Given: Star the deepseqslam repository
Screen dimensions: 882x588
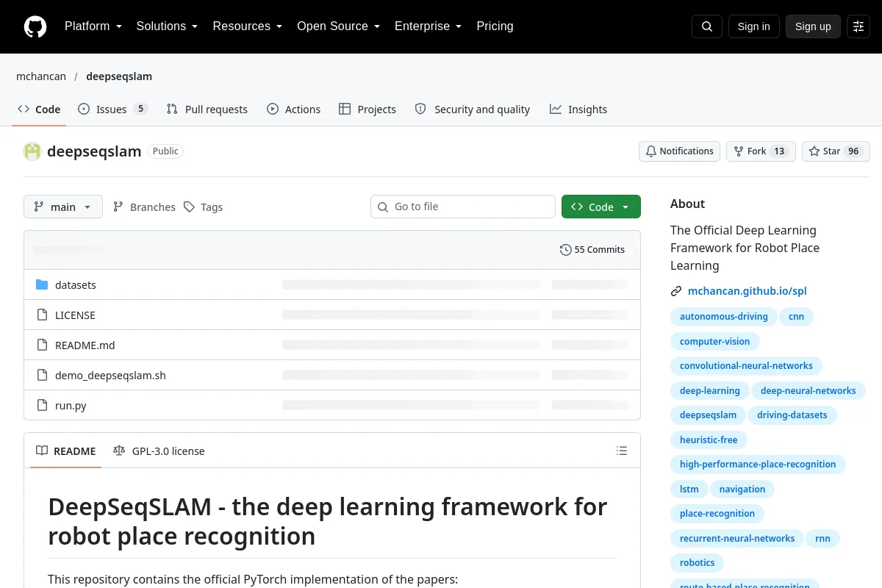Looking at the screenshot, I should 836,151.
